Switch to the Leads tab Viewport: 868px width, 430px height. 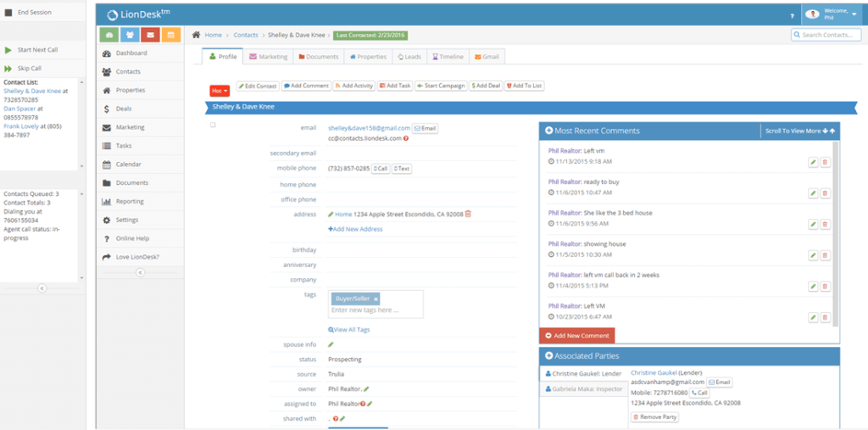click(x=409, y=57)
